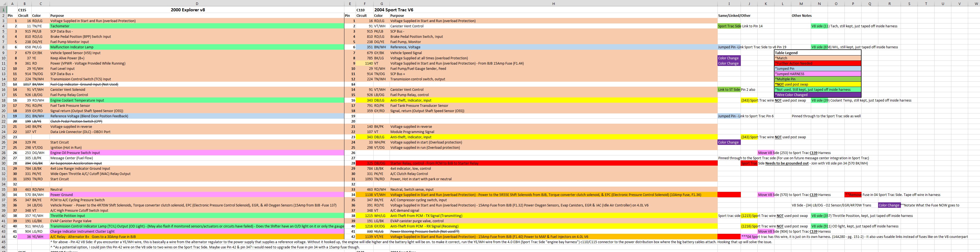Click the 'Fuel Level Input' cell
The image size is (980, 252).
tap(197, 69)
